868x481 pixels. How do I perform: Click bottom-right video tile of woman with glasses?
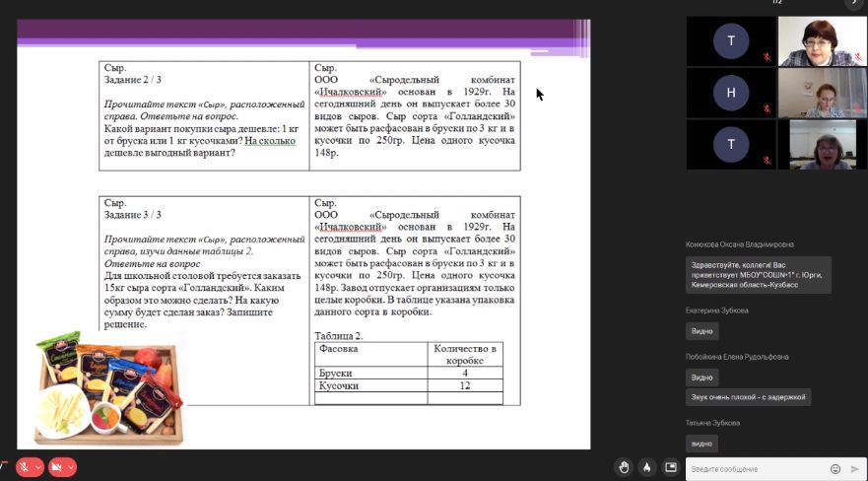coord(816,144)
